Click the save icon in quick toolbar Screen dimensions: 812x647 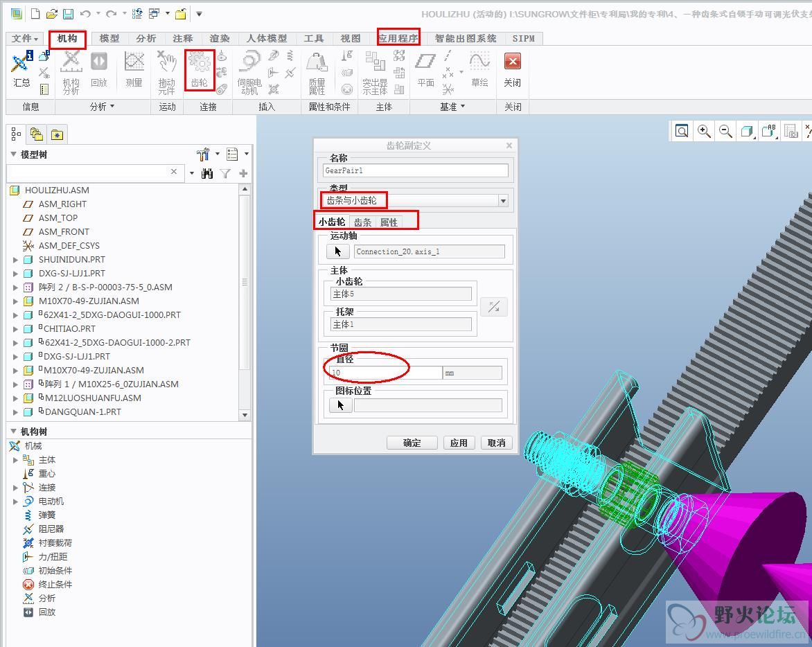click(x=68, y=13)
